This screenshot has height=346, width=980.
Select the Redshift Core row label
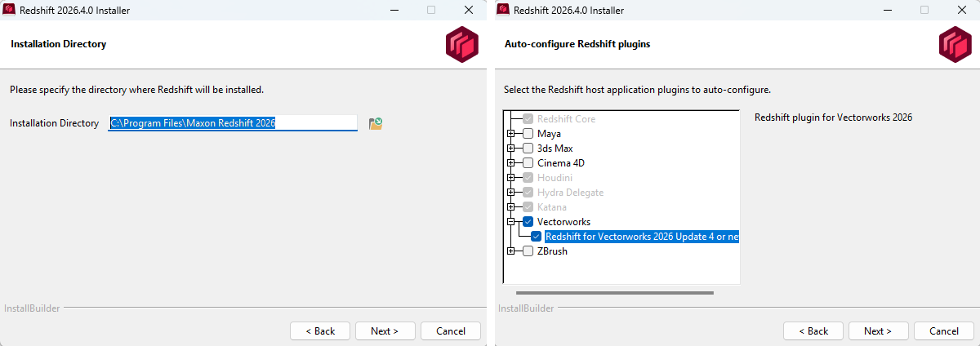click(x=566, y=119)
